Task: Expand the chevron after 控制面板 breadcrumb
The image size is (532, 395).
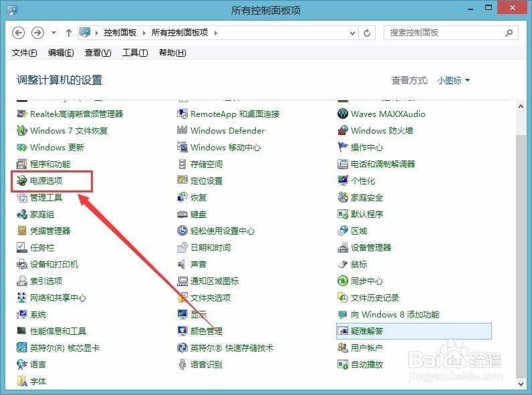Action: tap(144, 33)
